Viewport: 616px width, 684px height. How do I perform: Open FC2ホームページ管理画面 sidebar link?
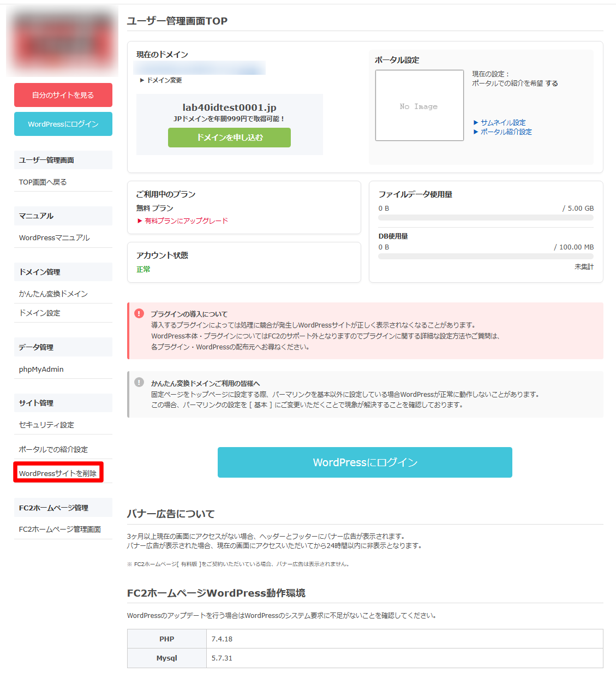pyautogui.click(x=59, y=530)
